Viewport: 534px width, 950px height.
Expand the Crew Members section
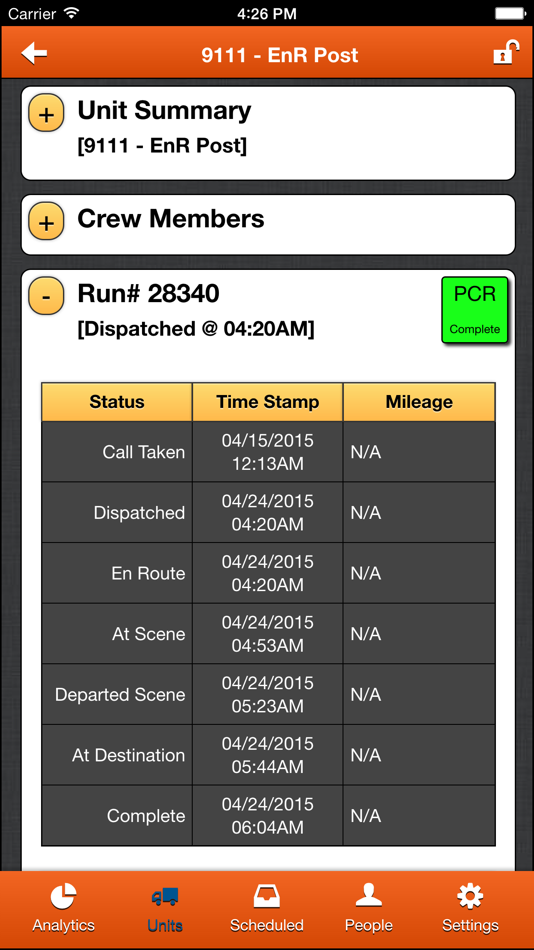coord(46,221)
